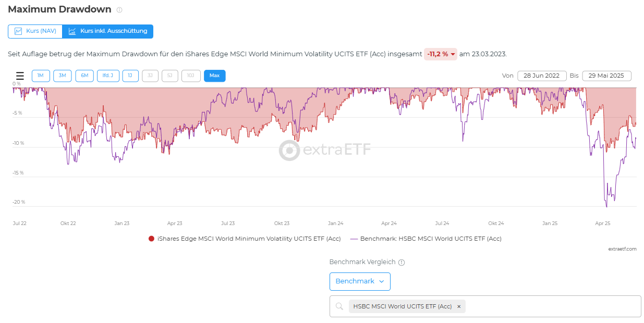This screenshot has height=323, width=644.
Task: Switch to the Kurs (NAV) view
Action: pyautogui.click(x=35, y=31)
